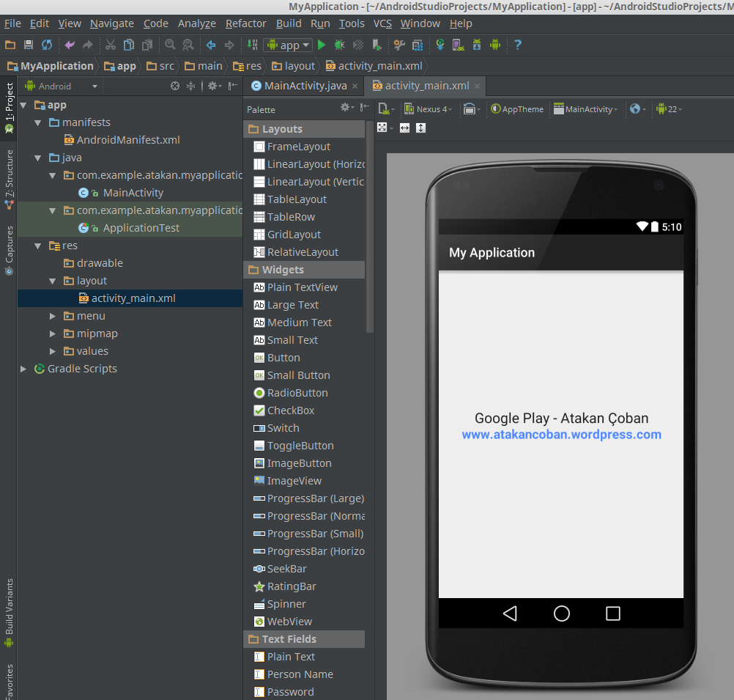Click the src breadcrumb
This screenshot has width=734, height=700.
point(160,66)
